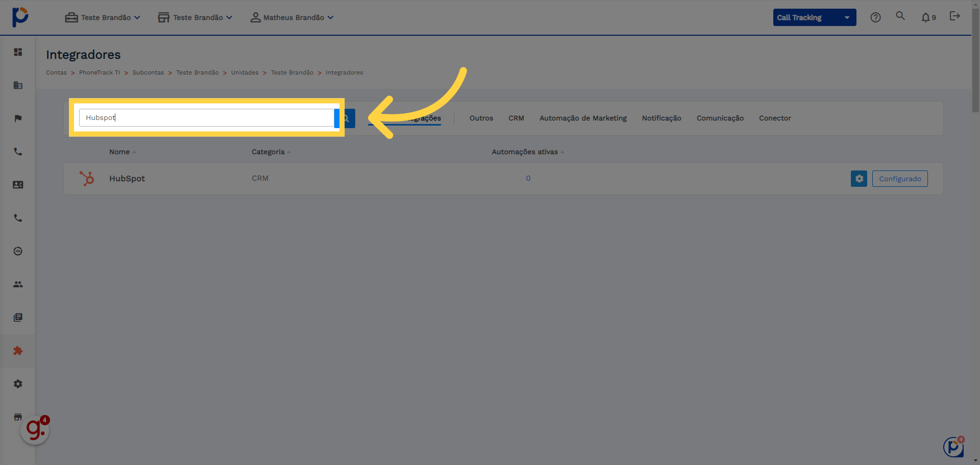Open the contact card sidebar icon

pyautogui.click(x=18, y=185)
